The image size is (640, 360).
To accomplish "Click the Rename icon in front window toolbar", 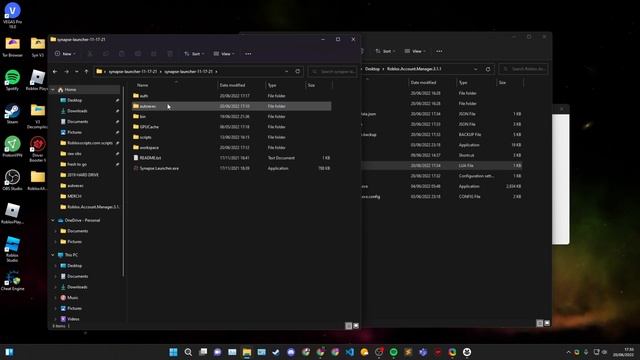I will coord(138,53).
